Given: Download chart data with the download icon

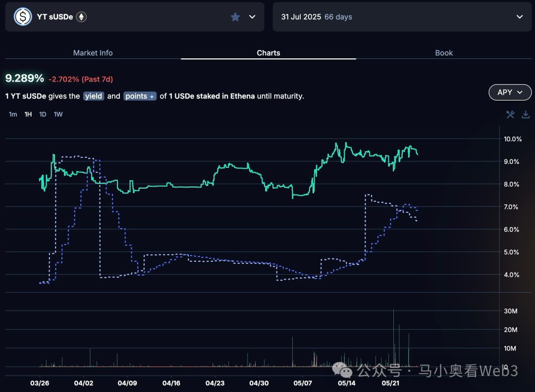Looking at the screenshot, I should click(526, 115).
